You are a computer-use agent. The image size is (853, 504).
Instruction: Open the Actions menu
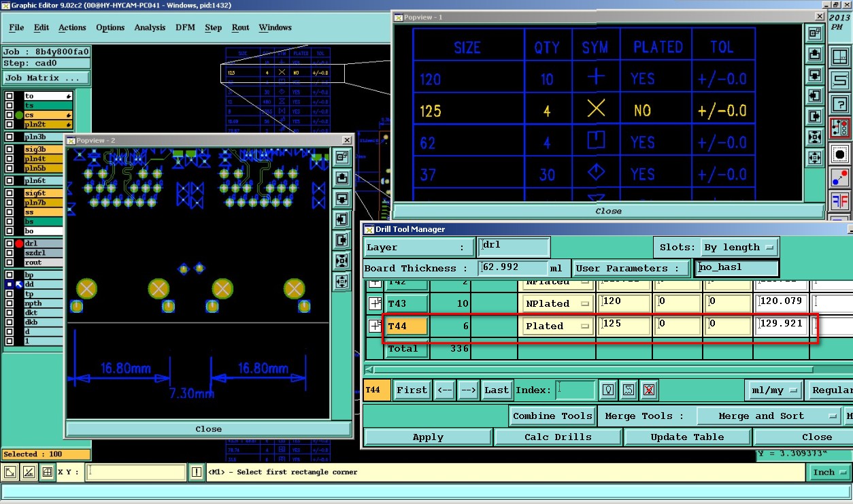coord(72,28)
